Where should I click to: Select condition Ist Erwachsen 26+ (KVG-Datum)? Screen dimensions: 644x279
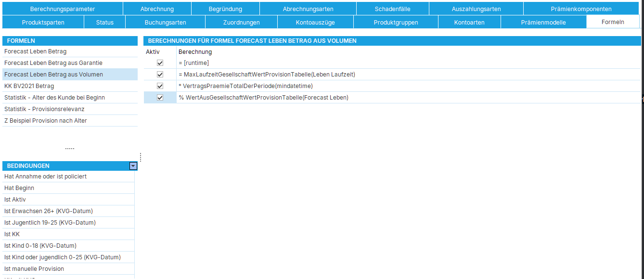pos(49,211)
